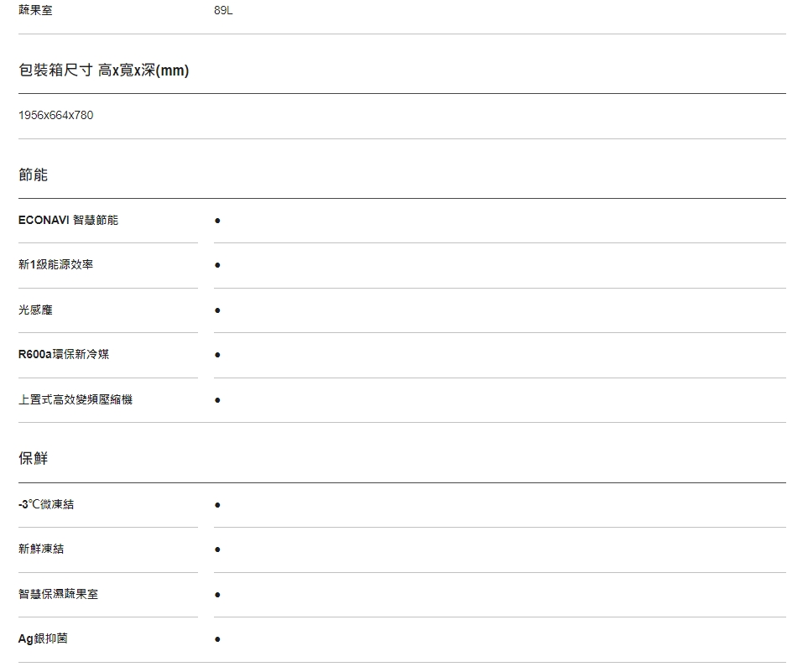
Task: Click the 蔬果室 label
Action: [x=35, y=11]
